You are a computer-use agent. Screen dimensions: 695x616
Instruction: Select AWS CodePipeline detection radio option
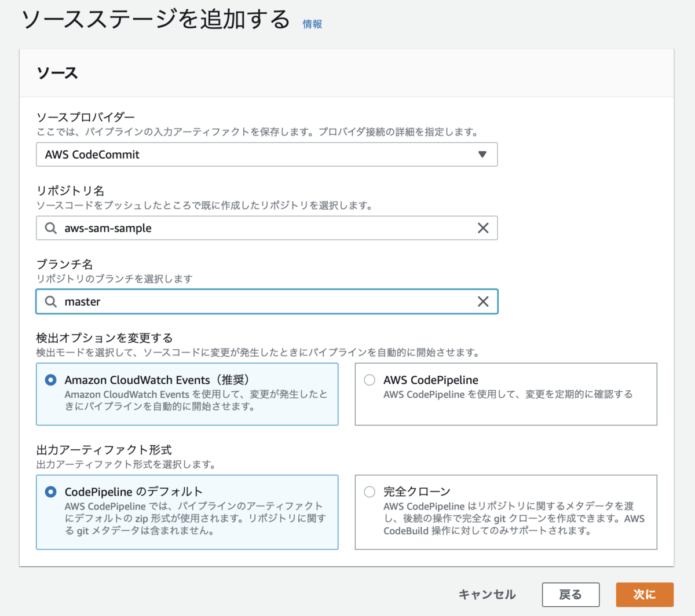click(370, 380)
